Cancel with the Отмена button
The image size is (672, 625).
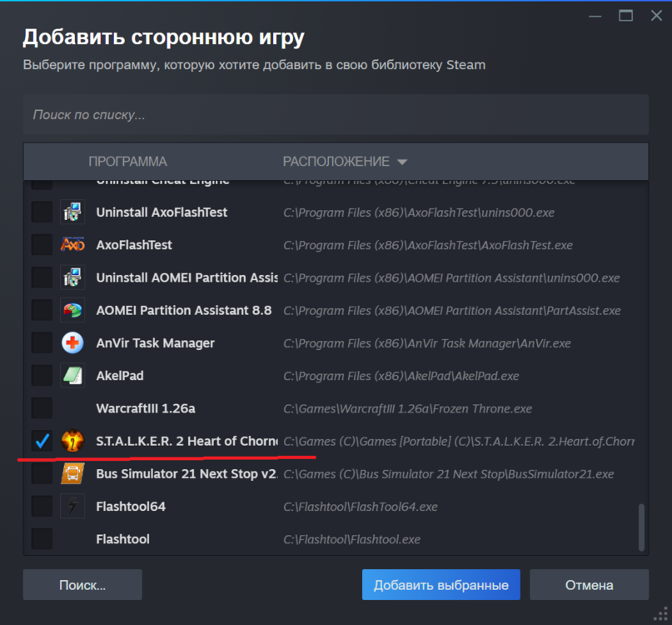pos(589,585)
